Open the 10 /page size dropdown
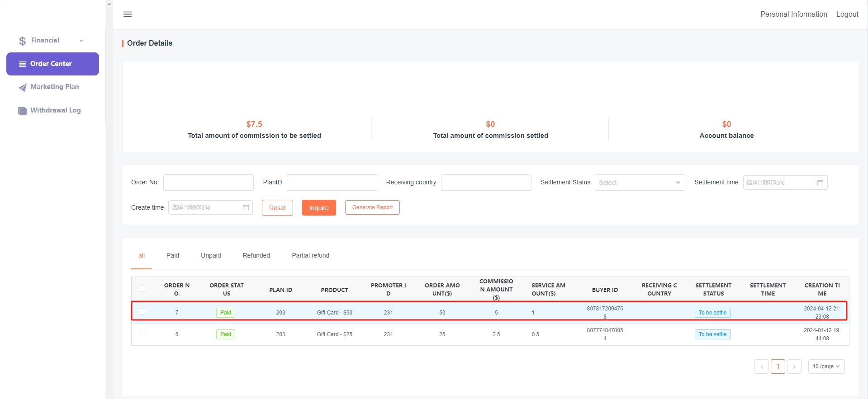868x399 pixels. click(x=826, y=366)
